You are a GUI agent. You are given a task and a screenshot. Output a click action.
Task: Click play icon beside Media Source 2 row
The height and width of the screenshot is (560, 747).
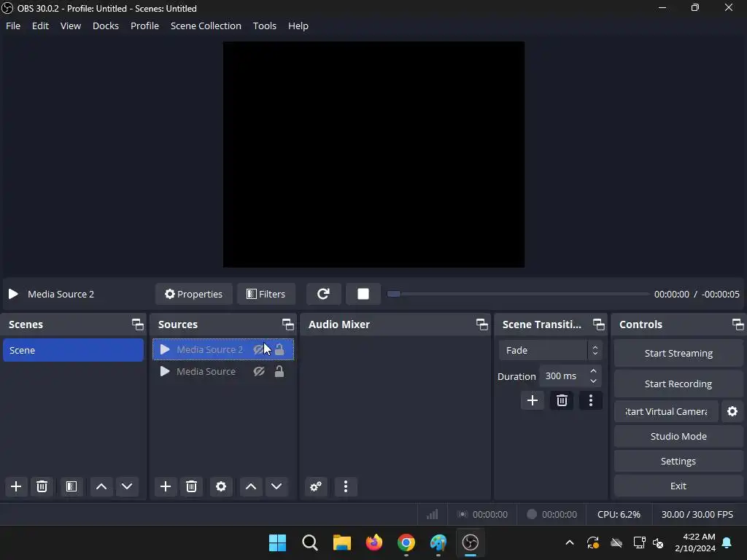[x=165, y=349]
